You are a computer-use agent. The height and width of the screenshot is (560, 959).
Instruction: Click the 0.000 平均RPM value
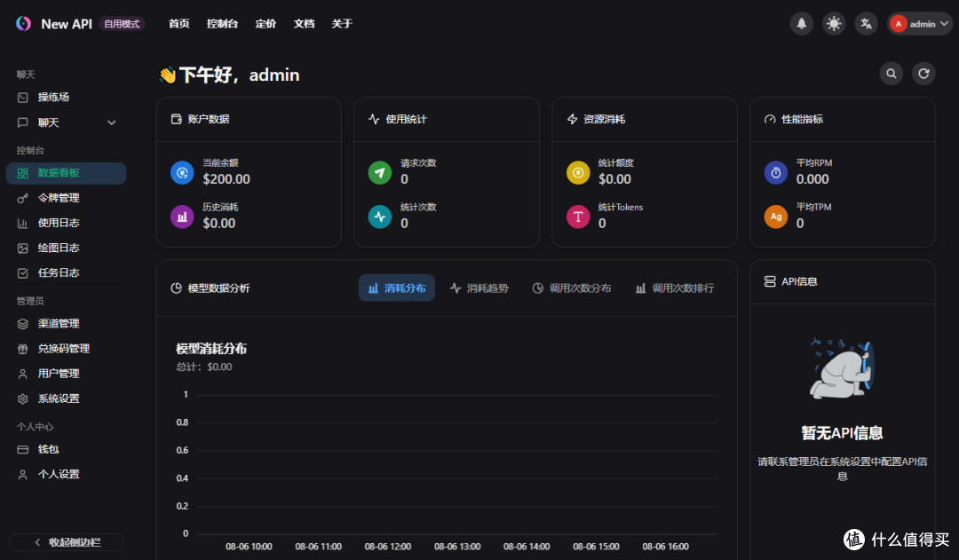[812, 179]
